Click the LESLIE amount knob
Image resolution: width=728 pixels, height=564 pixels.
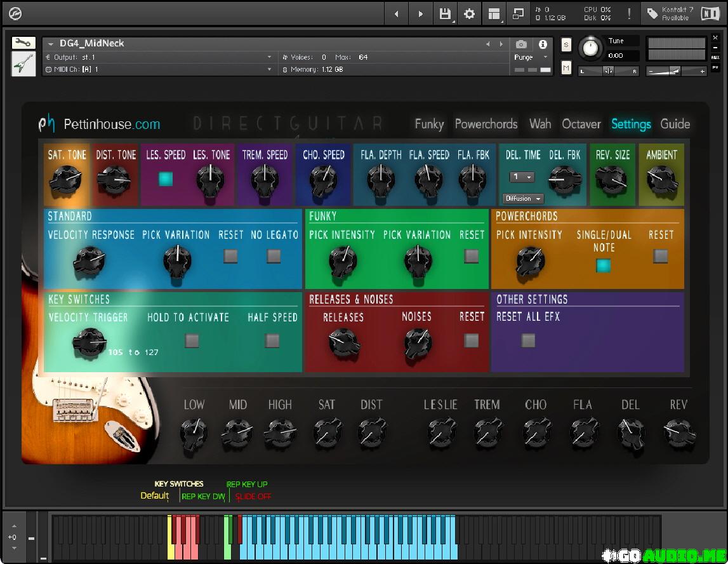(x=440, y=433)
